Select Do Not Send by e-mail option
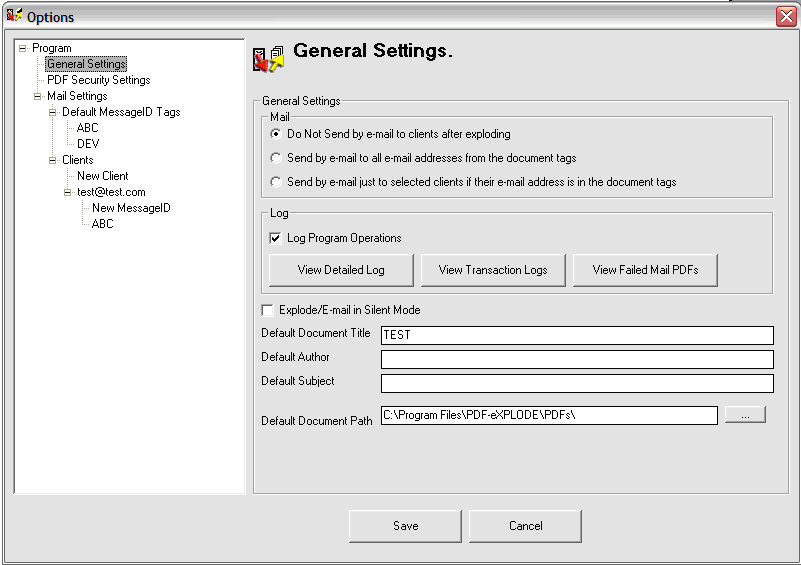The width and height of the screenshot is (801, 565). [276, 134]
